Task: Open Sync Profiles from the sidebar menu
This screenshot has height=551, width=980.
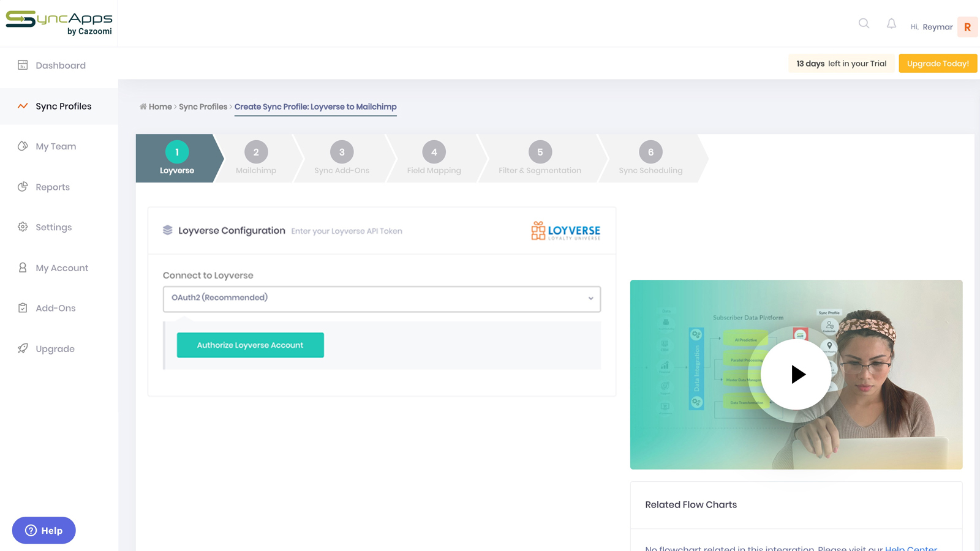Action: click(x=62, y=106)
